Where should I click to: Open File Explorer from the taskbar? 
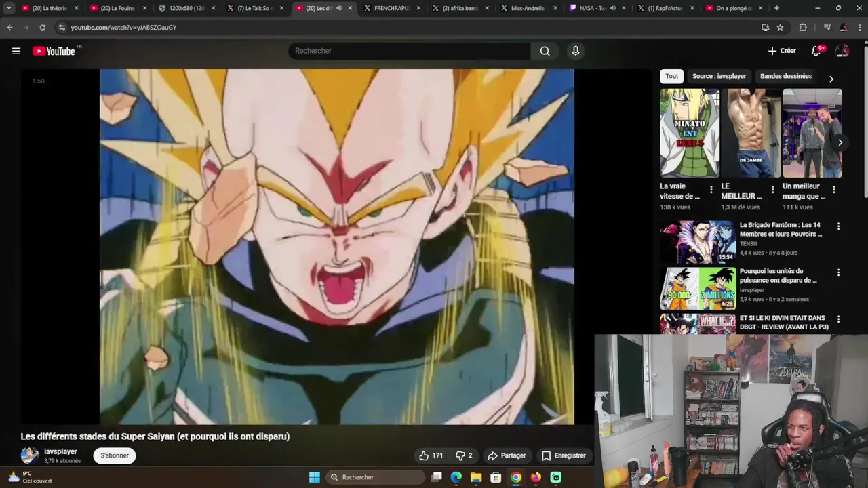coord(476,477)
